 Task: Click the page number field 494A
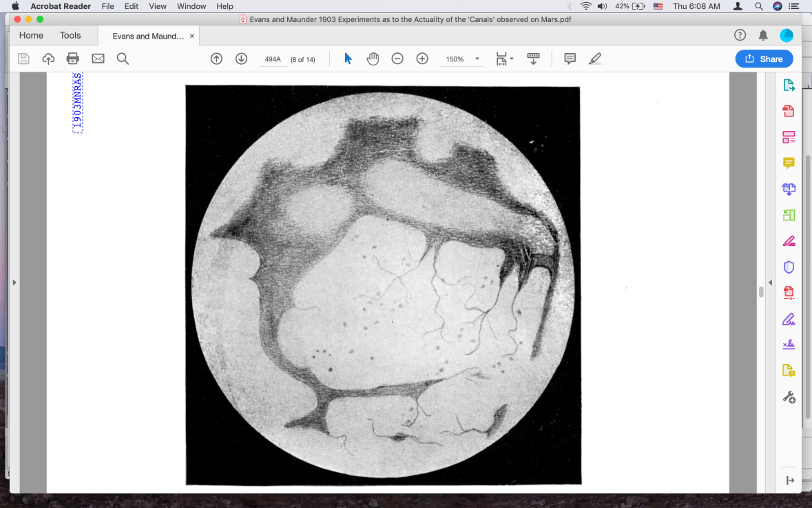click(273, 59)
